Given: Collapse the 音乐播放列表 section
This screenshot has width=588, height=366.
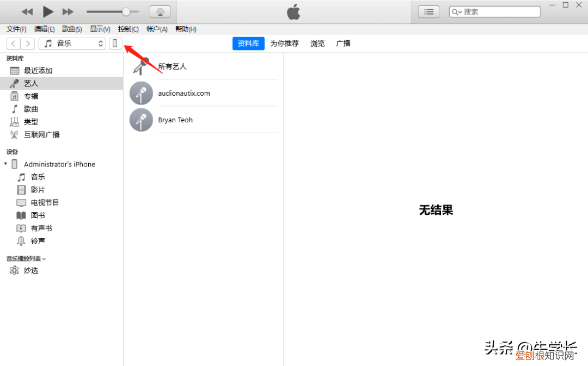Looking at the screenshot, I should coord(45,258).
